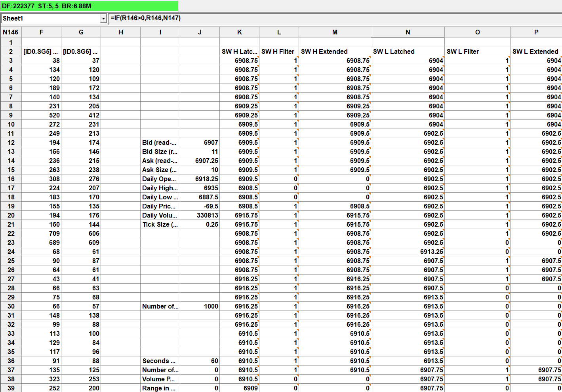Select row 20 header
562x392 pixels.
tap(11, 215)
